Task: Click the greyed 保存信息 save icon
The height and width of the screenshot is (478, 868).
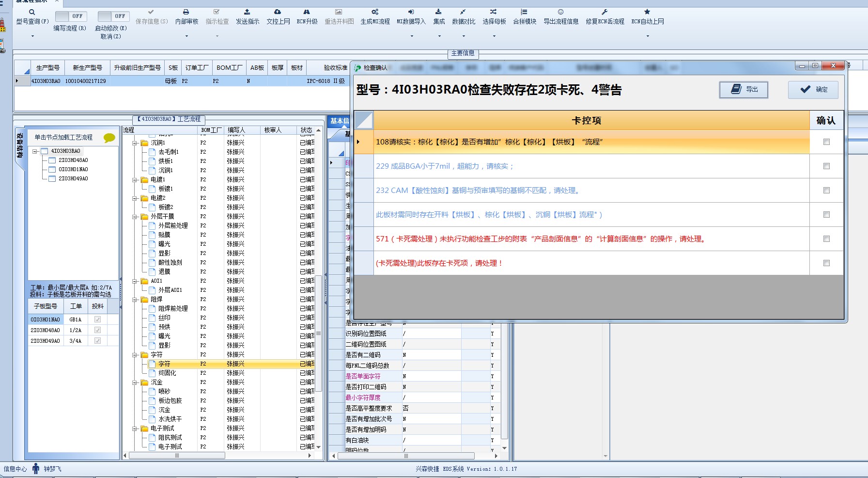Action: [x=151, y=12]
